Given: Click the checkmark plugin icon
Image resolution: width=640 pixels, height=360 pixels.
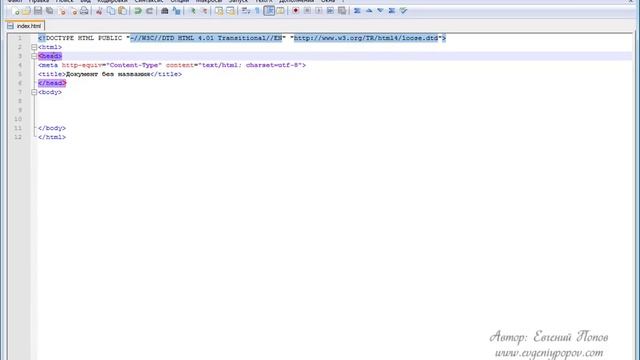Looking at the screenshot, I should tap(403, 11).
